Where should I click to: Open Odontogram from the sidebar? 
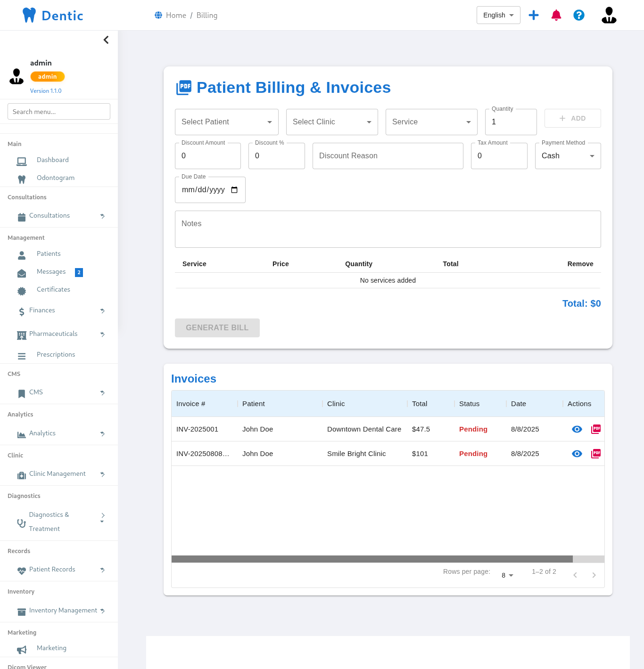point(56,178)
